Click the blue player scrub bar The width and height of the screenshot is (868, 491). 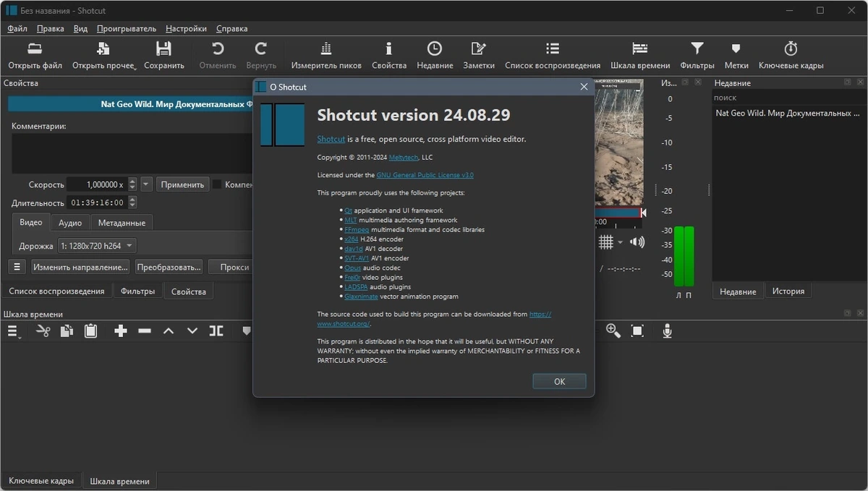point(616,213)
